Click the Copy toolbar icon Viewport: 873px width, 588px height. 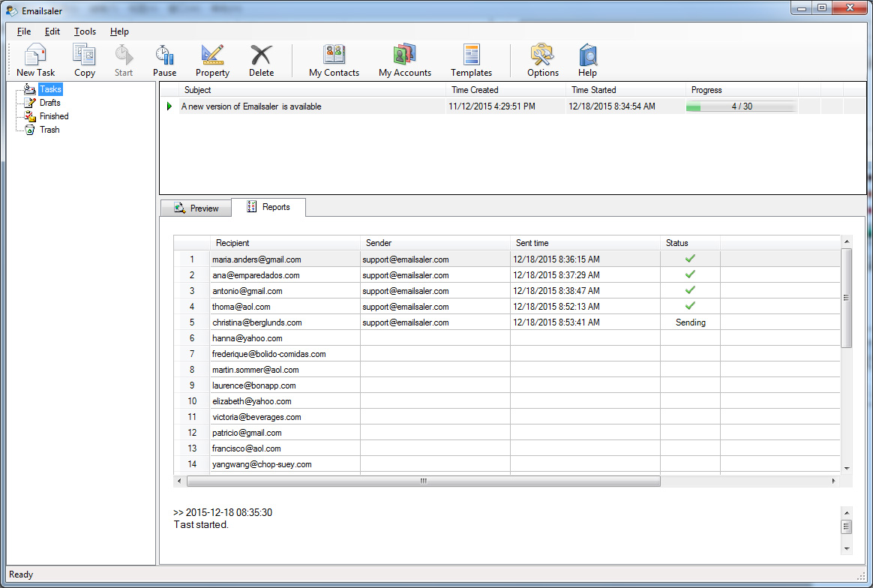pyautogui.click(x=84, y=60)
